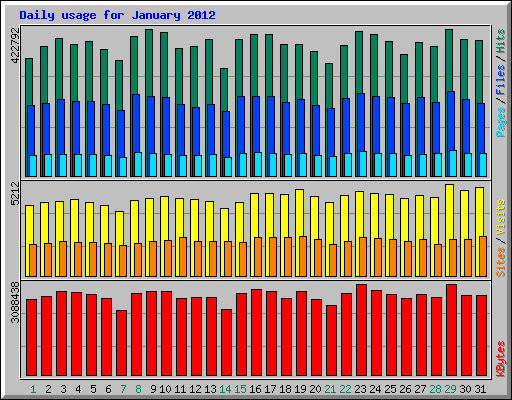The height and width of the screenshot is (400, 512).
Task: Click day label 9 on the x-axis
Action: 153,389
